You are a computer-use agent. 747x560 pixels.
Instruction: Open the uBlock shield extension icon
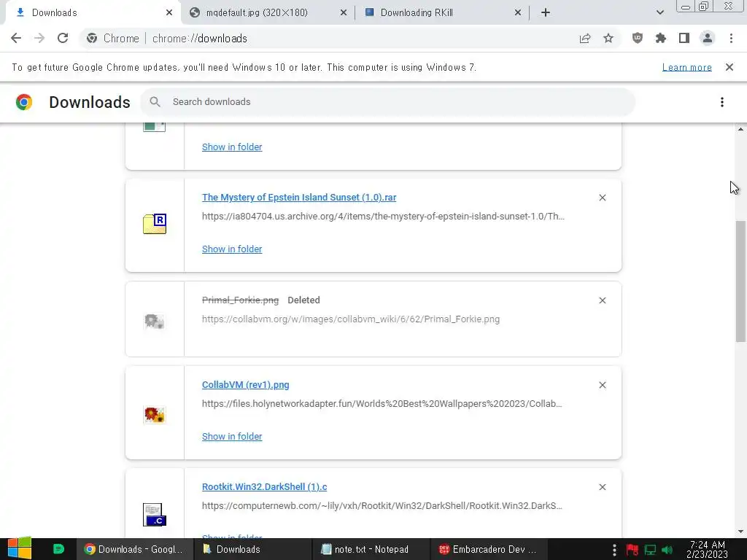[638, 38]
